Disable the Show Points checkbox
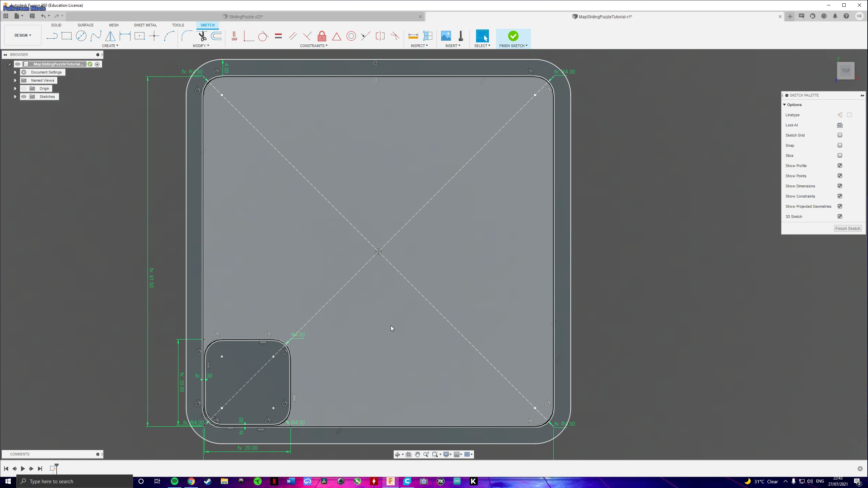 point(840,176)
